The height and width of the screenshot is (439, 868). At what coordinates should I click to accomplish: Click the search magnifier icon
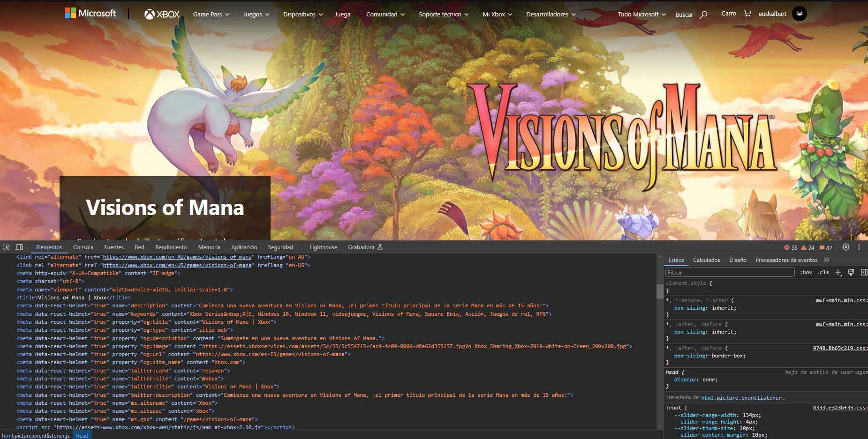pos(703,15)
